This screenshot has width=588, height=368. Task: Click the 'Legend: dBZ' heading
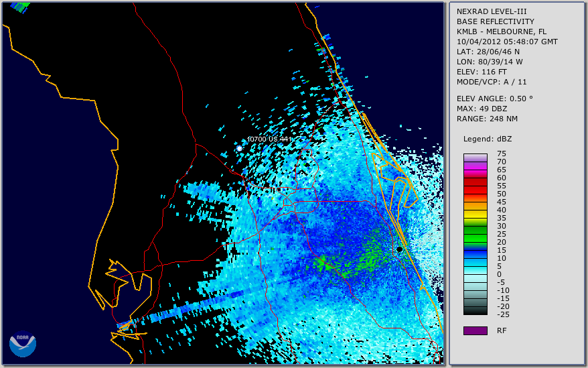click(x=488, y=139)
